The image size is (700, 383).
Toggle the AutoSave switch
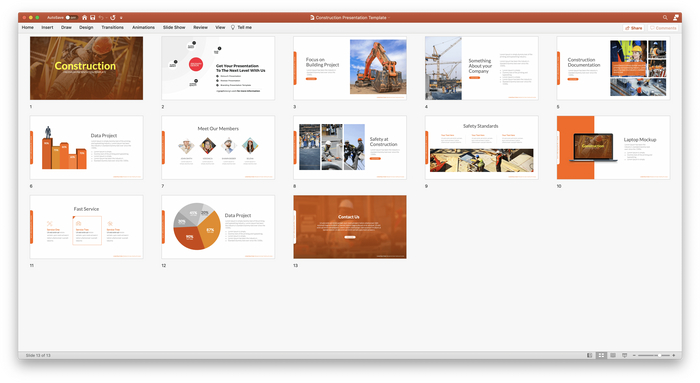71,17
